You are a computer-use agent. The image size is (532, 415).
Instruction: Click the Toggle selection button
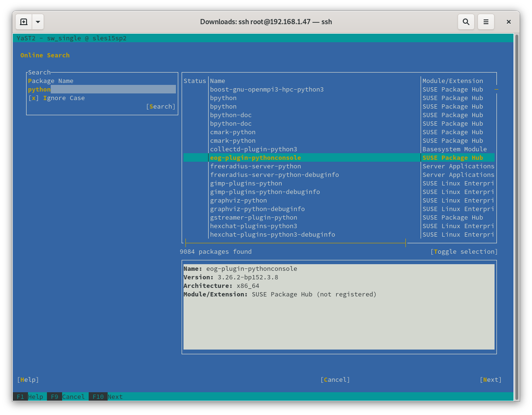pos(464,252)
